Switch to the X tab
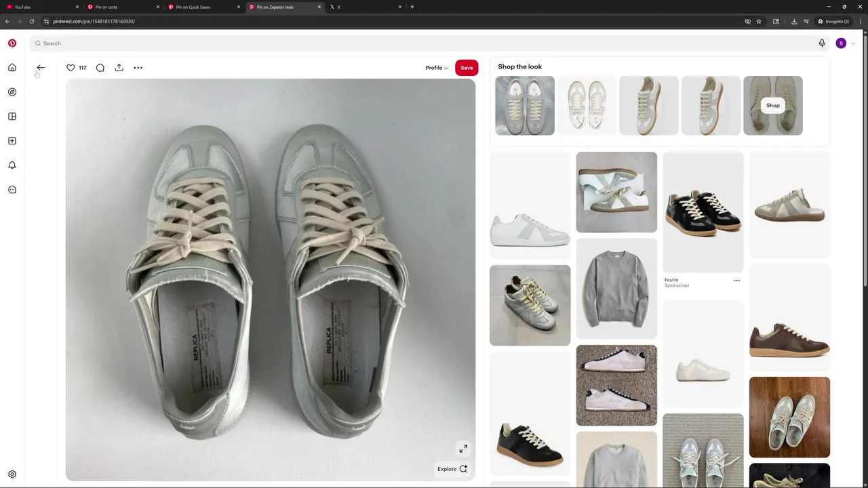Screen dimensions: 868x488 click(366, 7)
